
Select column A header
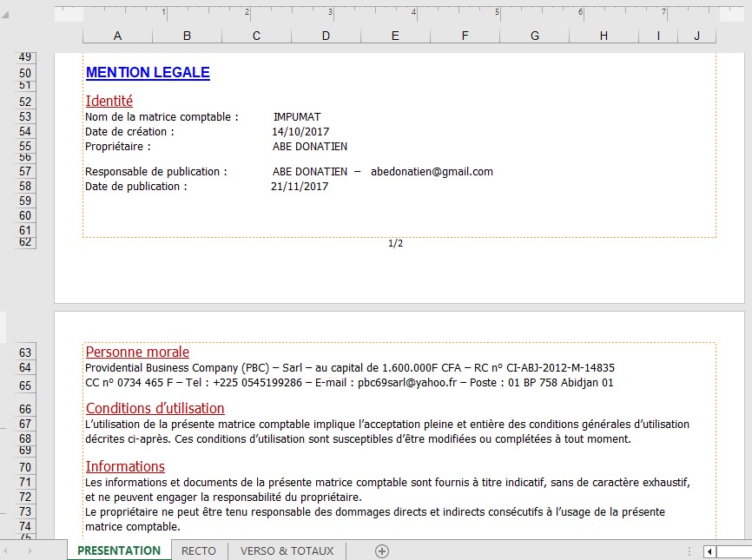117,36
